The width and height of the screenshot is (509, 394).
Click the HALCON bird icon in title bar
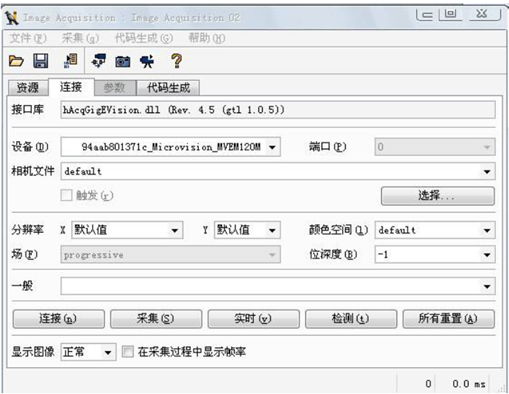point(12,18)
